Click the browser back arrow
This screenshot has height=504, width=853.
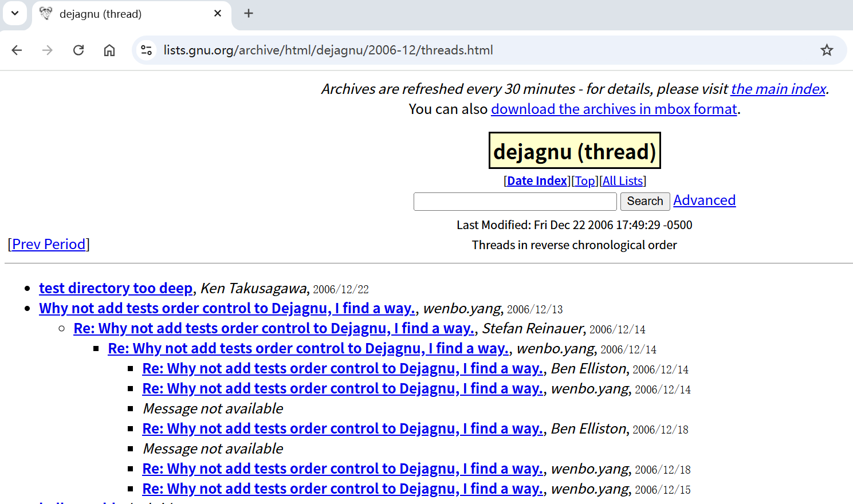pyautogui.click(x=17, y=50)
